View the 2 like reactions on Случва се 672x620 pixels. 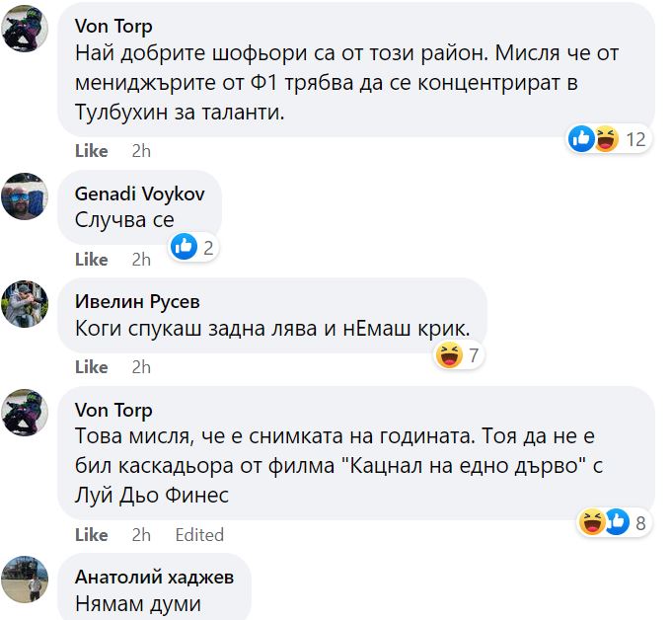[193, 247]
